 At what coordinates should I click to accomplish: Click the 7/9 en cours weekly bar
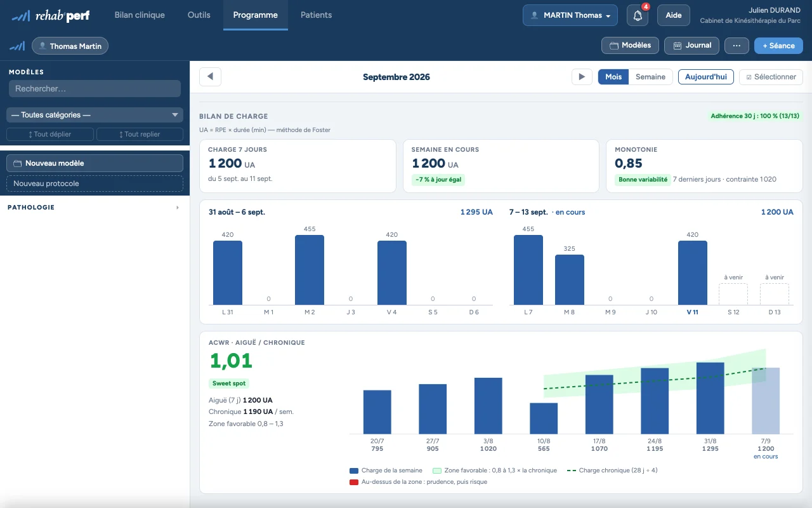pyautogui.click(x=766, y=401)
